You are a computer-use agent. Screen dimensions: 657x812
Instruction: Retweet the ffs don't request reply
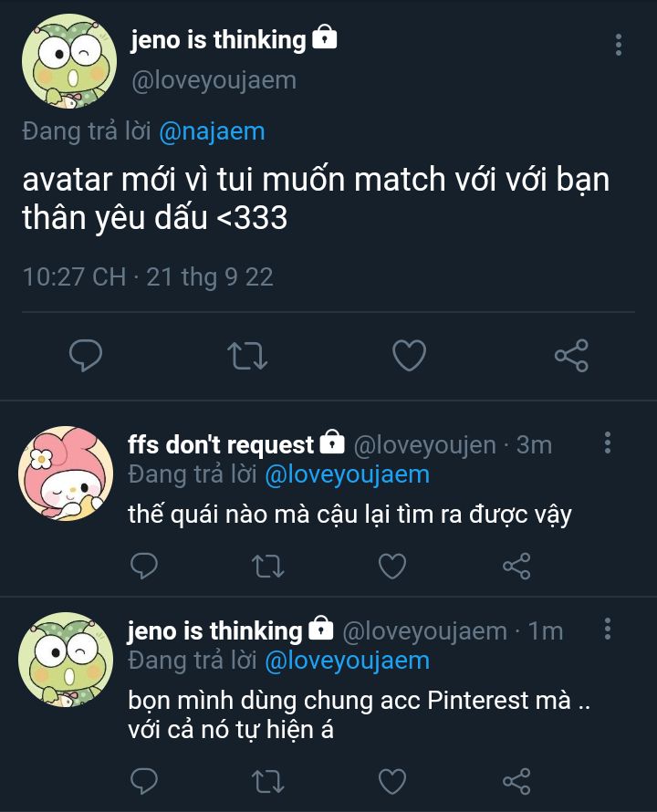point(268,567)
